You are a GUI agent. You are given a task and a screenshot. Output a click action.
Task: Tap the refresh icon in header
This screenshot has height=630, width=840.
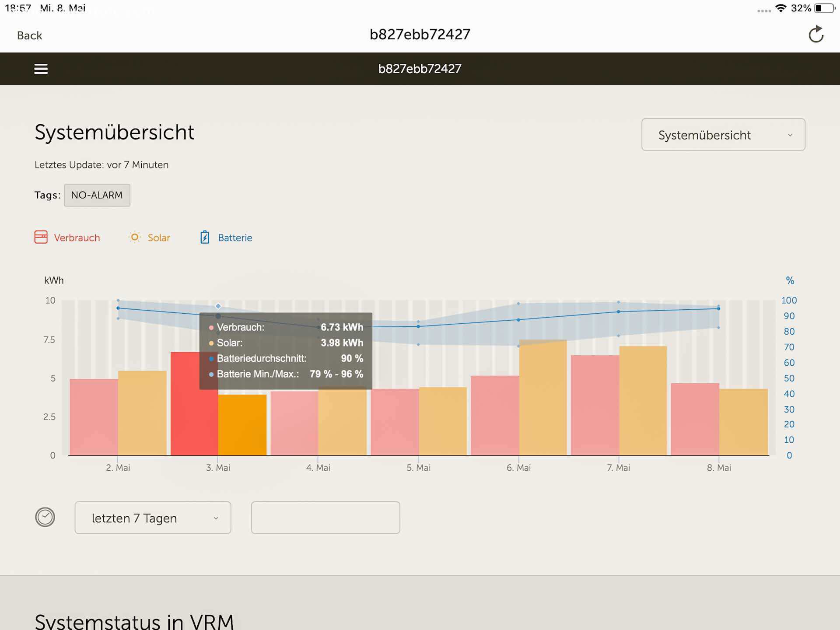point(815,35)
